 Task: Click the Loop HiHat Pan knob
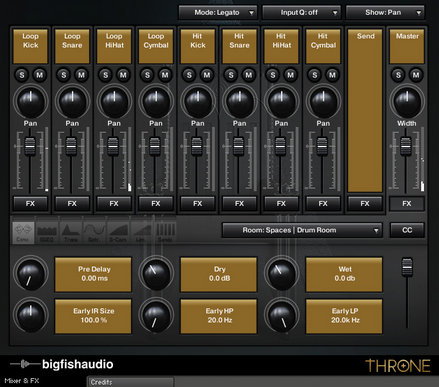pyautogui.click(x=114, y=102)
